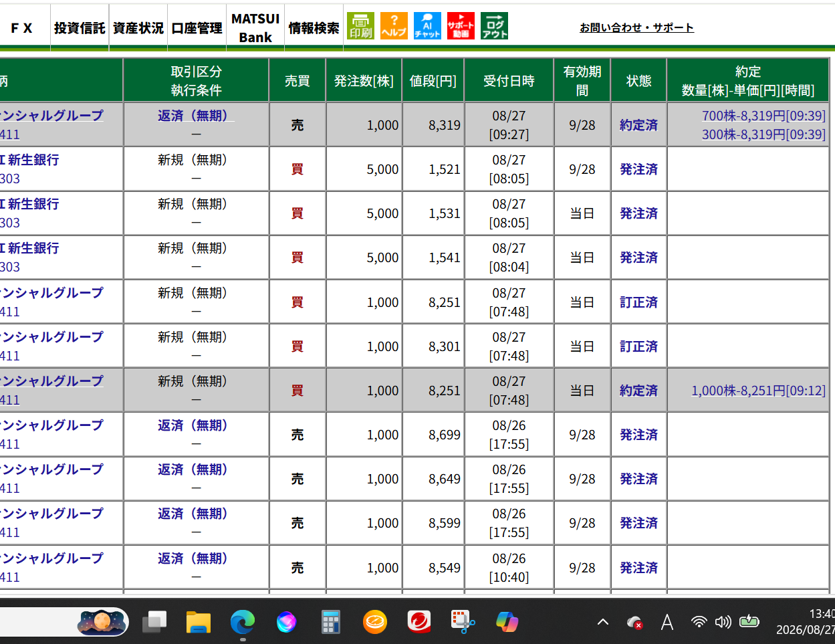The image size is (835, 644).
Task: Click the battery charging tray icon
Action: click(749, 622)
